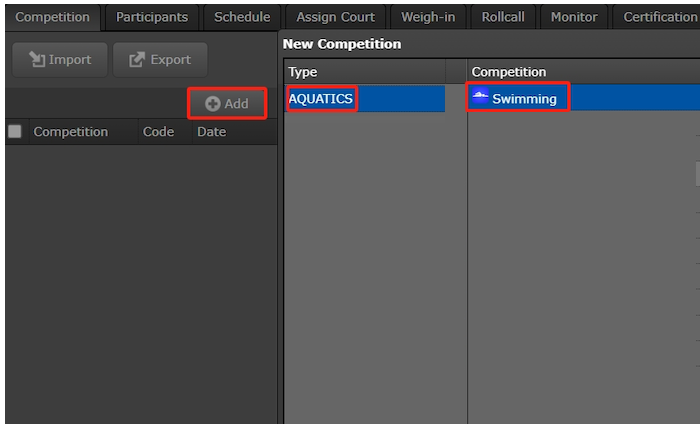Image resolution: width=700 pixels, height=424 pixels.
Task: Open the Assign Court tab
Action: pyautogui.click(x=336, y=17)
